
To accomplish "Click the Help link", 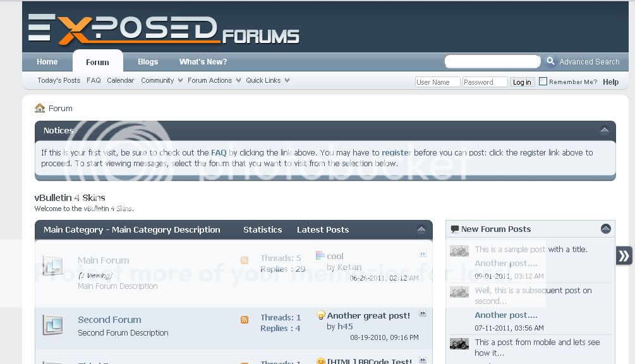I will click(611, 82).
